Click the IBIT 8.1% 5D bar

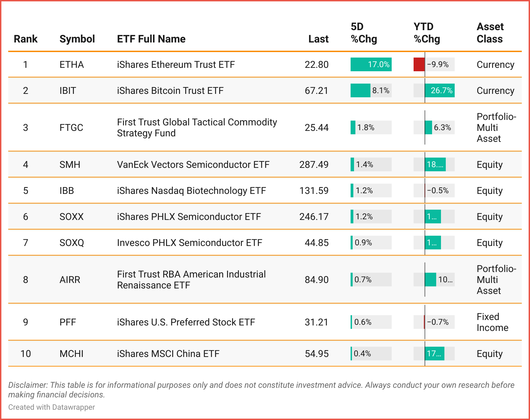[x=361, y=90]
